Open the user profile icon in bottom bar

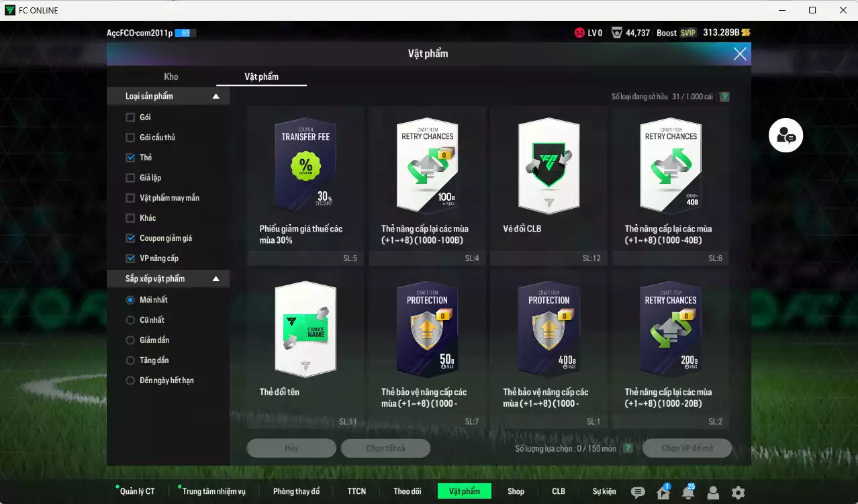pos(713,493)
